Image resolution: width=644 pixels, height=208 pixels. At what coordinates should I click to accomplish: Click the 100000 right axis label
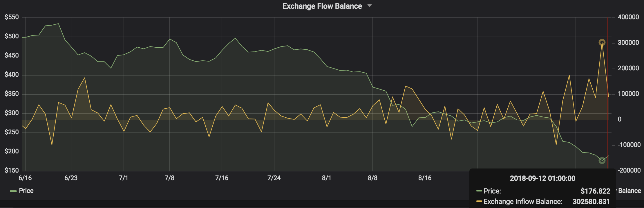coord(628,94)
